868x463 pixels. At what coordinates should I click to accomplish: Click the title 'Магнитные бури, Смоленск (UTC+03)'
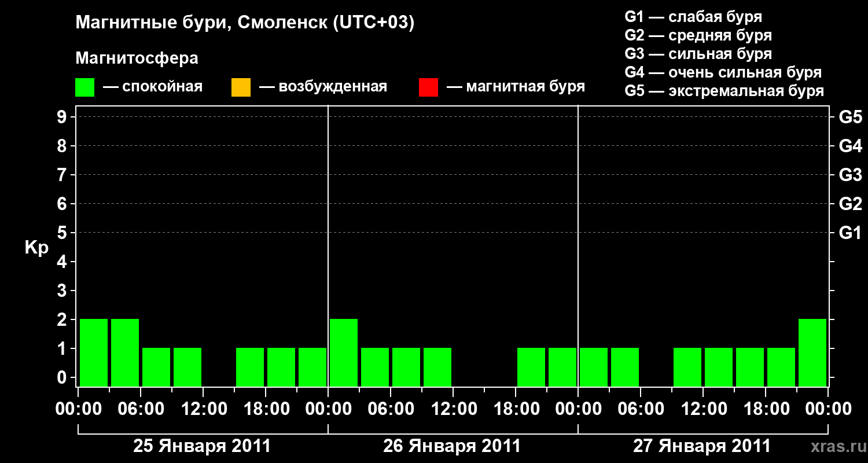coord(245,24)
